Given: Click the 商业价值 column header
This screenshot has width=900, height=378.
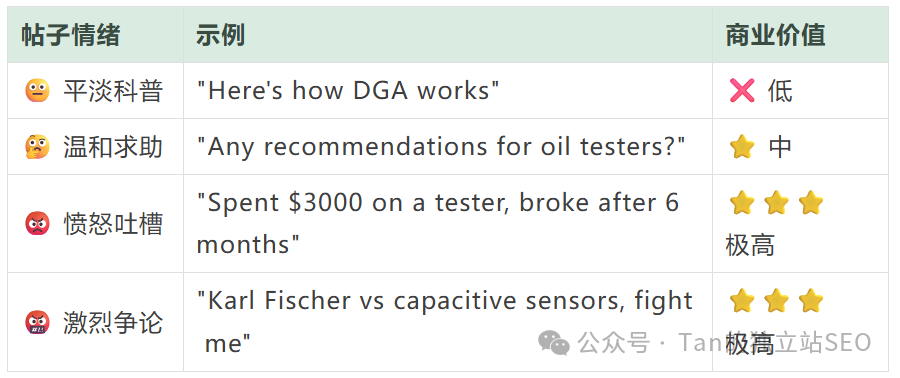Looking at the screenshot, I should tap(775, 36).
